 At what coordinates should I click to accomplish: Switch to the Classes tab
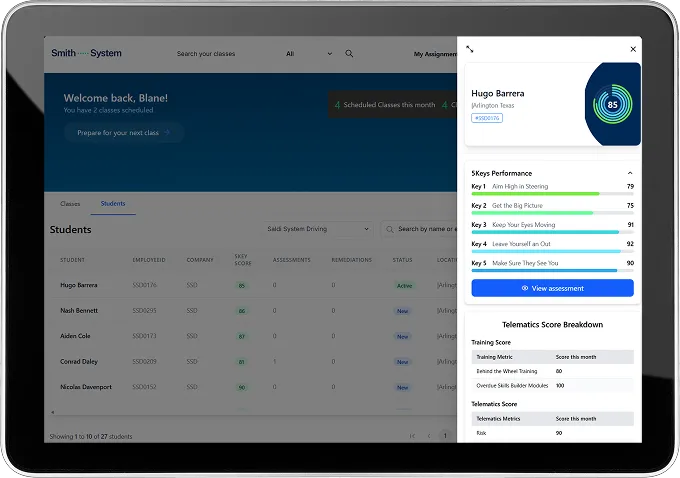tap(70, 204)
